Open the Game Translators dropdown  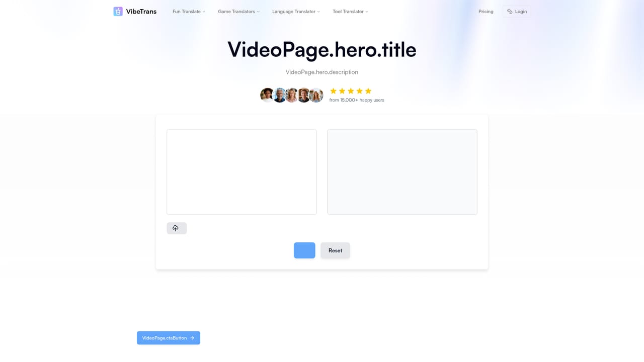click(x=239, y=12)
